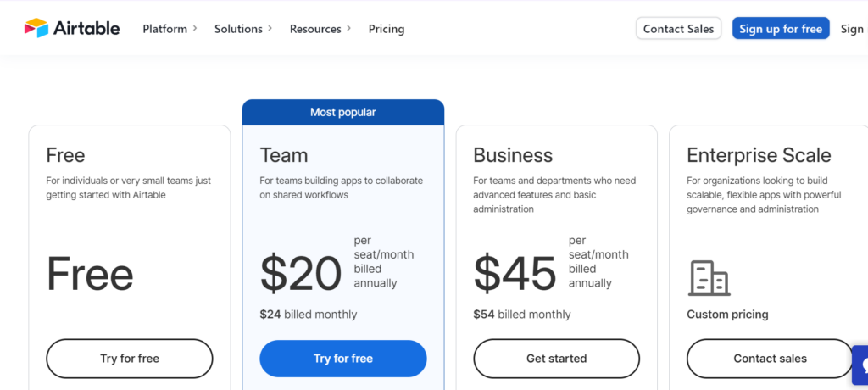Click the Enterprise Scale heading

[x=759, y=155]
